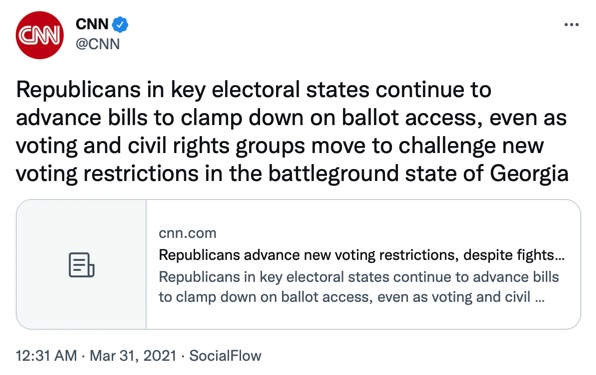Open the three-dot more options menu
Image resolution: width=596 pixels, height=375 pixels.
pyautogui.click(x=571, y=25)
